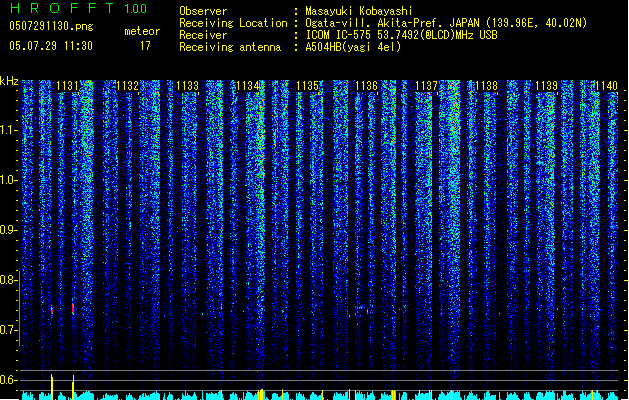629x400 pixels.
Task: Click the 1134 time marker
Action: pos(248,86)
